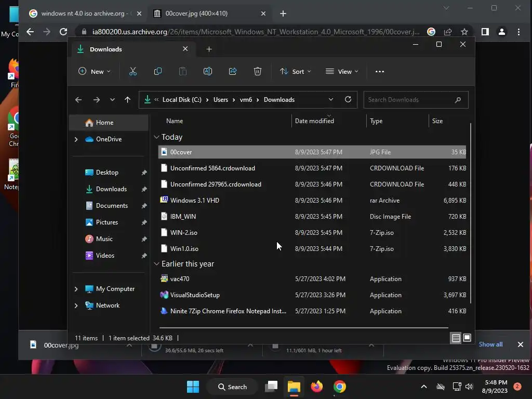Click the Share icon in the Explorer toolbar
Screen dimensions: 532x399
pos(233,71)
